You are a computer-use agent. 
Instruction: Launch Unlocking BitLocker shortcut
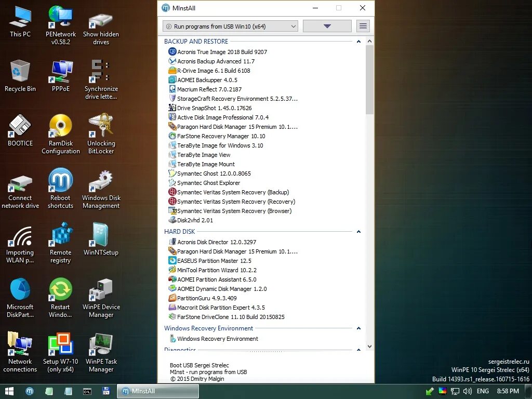pyautogui.click(x=101, y=135)
